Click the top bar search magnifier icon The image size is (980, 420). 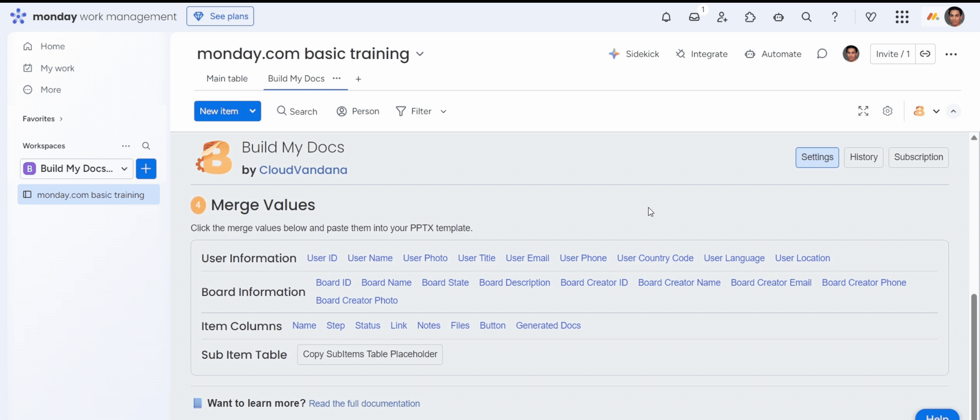coord(806,17)
